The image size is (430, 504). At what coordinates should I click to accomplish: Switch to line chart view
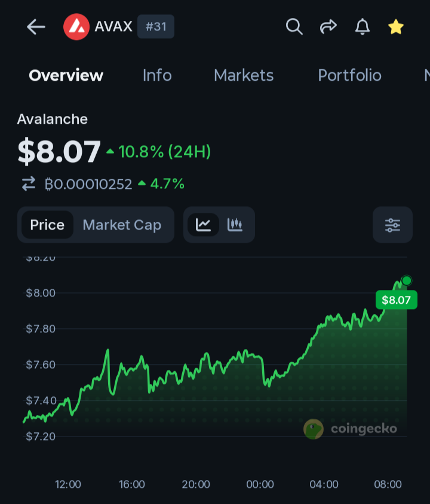(203, 225)
